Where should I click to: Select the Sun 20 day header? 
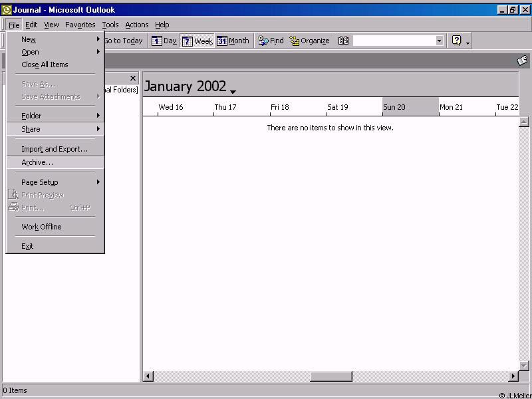click(410, 107)
